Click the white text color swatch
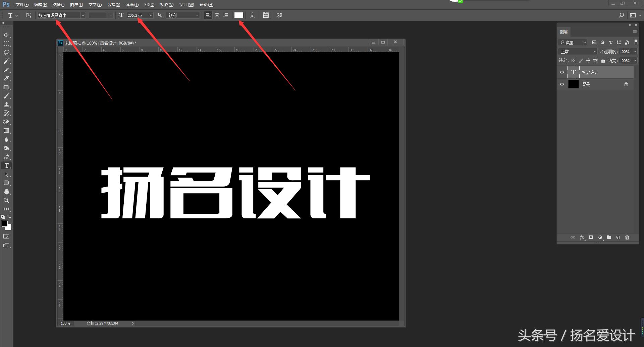 coord(239,15)
